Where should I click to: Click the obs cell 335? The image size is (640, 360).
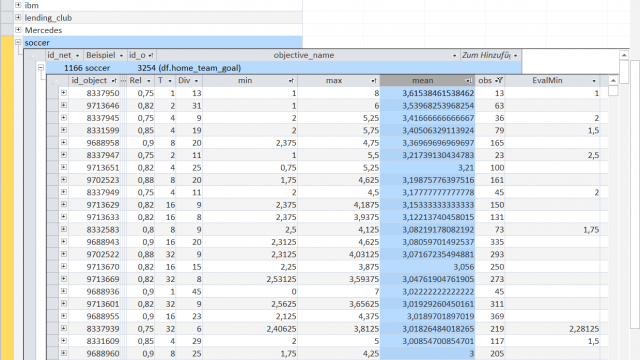[x=490, y=242]
